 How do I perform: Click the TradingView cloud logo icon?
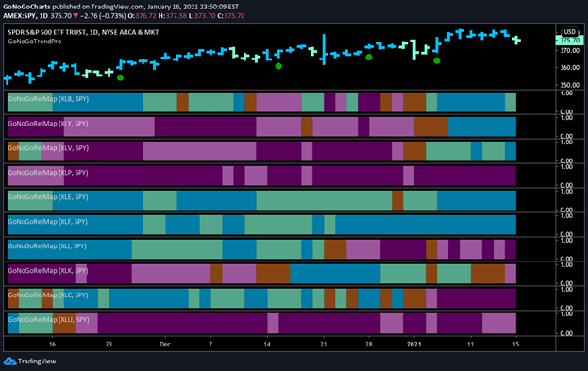click(9, 362)
